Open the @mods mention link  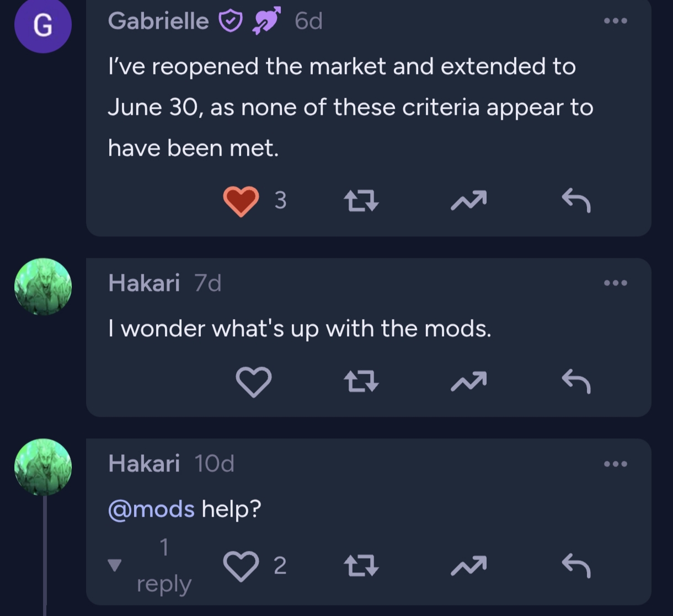point(151,508)
